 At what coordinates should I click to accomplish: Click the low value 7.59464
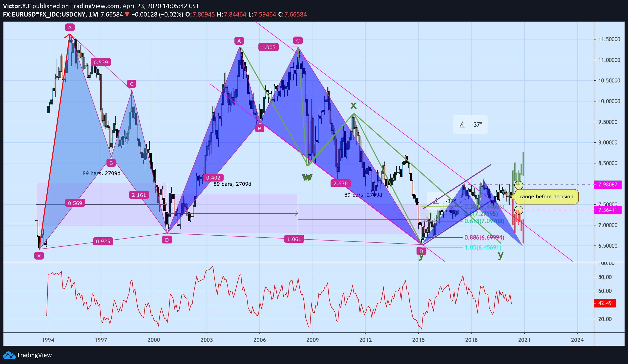coord(265,15)
